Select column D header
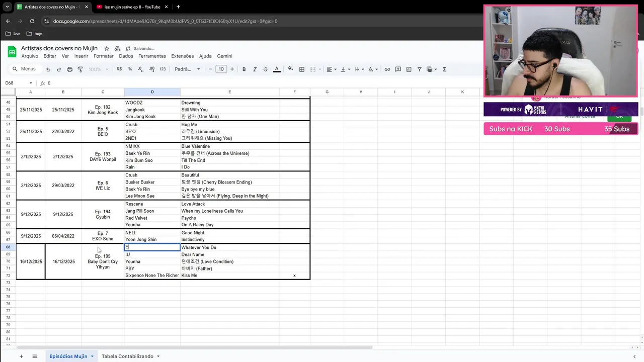This screenshot has height=362, width=644. [152, 92]
